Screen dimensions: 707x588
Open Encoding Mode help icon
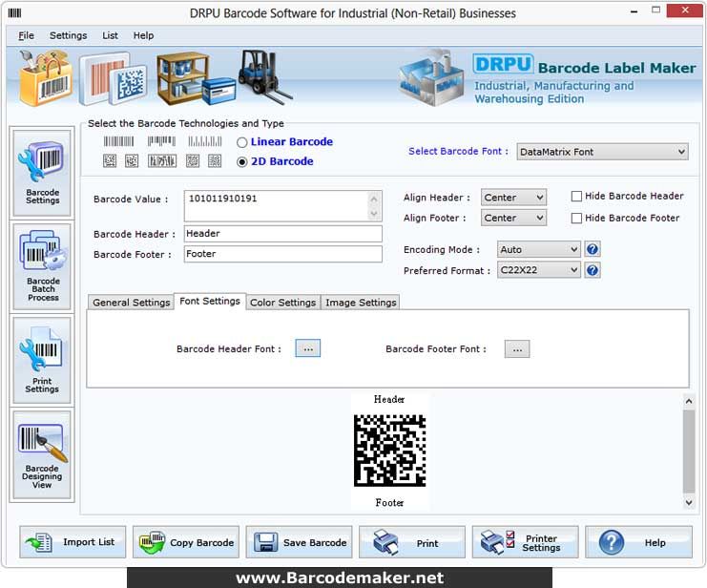(593, 249)
